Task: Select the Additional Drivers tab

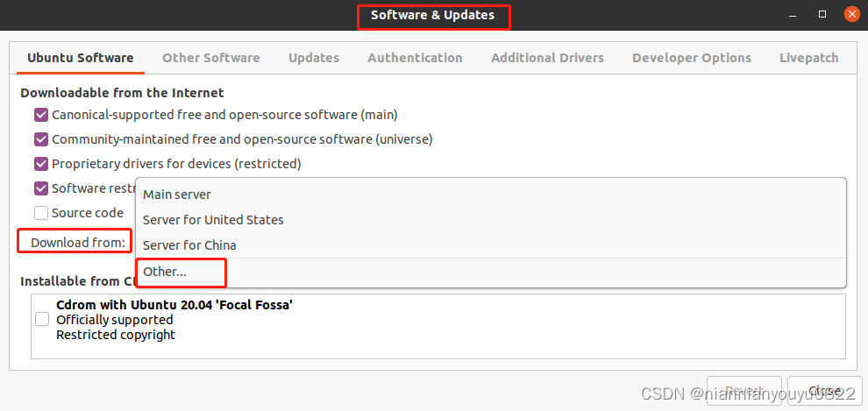Action: click(x=547, y=58)
